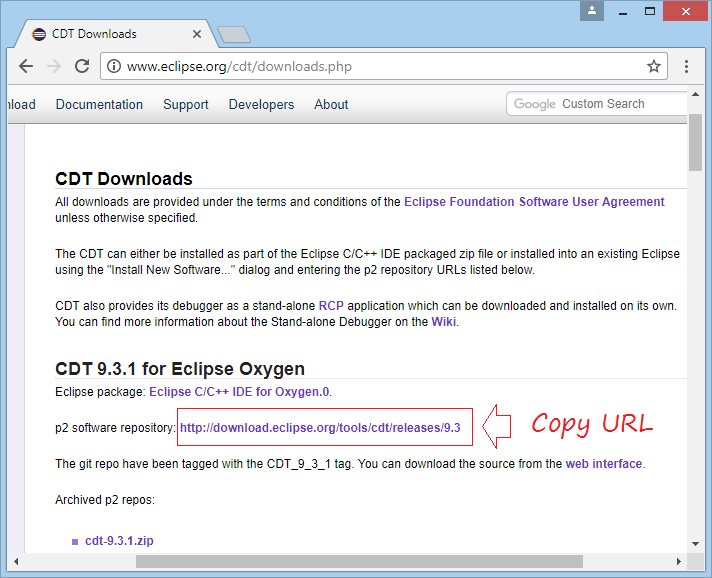This screenshot has width=712, height=578.
Task: Open the web interface link
Action: click(x=603, y=464)
